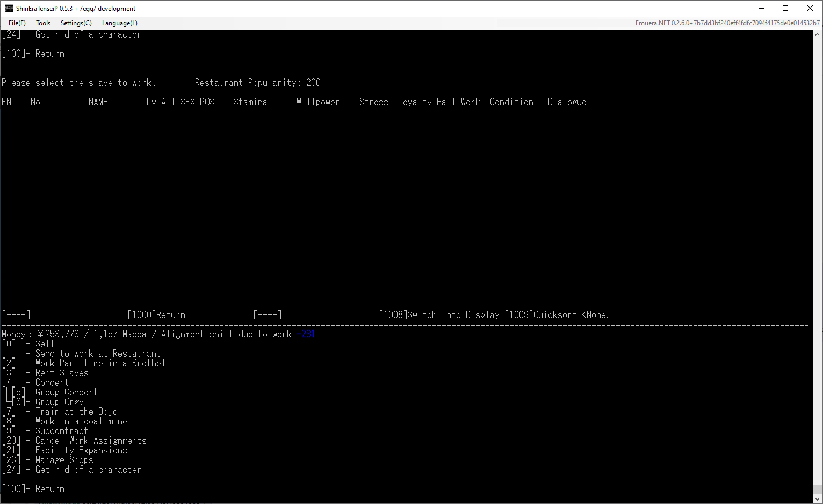The width and height of the screenshot is (823, 504).
Task: Minimize the ShinEraTenseiP window
Action: pos(761,8)
